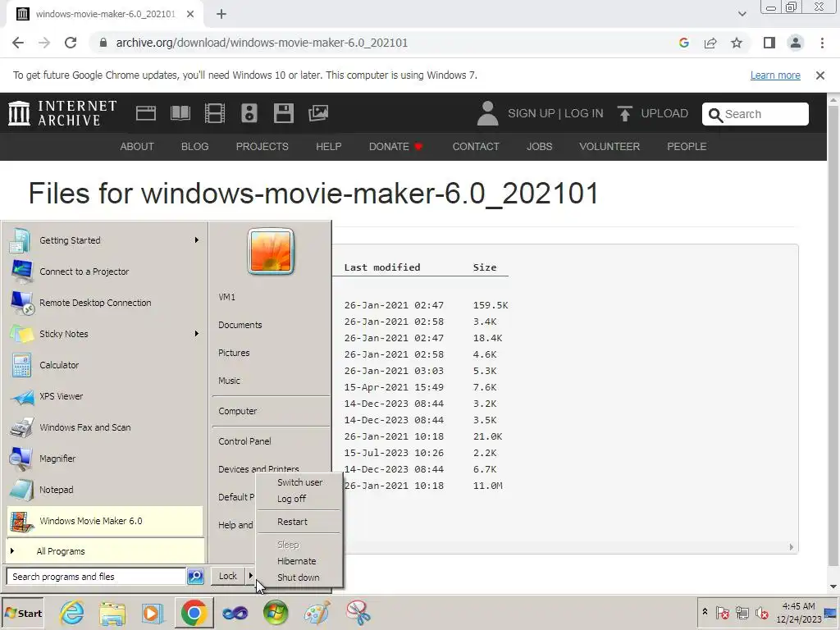Open the Images icon in Archive header

pyautogui.click(x=318, y=113)
